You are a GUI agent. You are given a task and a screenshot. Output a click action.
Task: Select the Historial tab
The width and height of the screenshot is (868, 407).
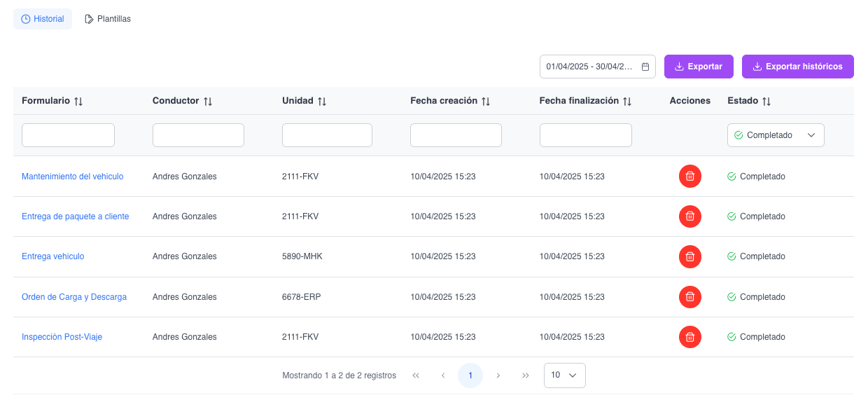(x=43, y=19)
